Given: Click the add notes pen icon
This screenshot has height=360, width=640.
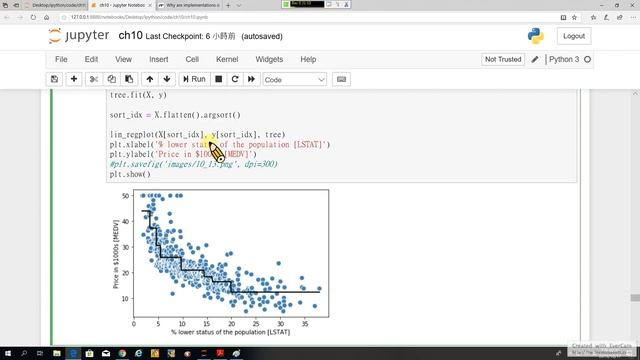Looking at the screenshot, I should pyautogui.click(x=607, y=17).
